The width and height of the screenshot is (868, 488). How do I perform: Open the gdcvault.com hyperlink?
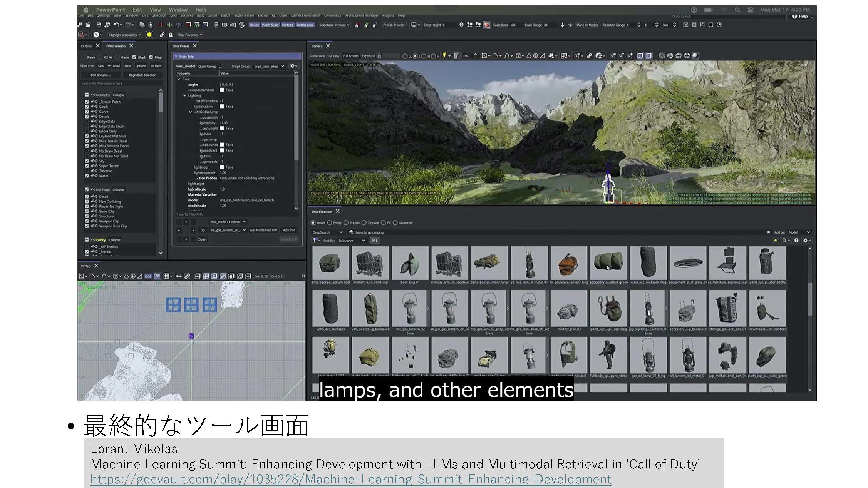350,479
